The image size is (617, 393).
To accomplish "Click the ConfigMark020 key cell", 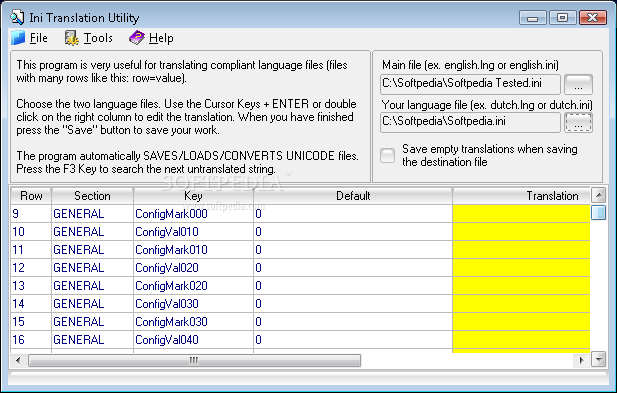I will (193, 286).
